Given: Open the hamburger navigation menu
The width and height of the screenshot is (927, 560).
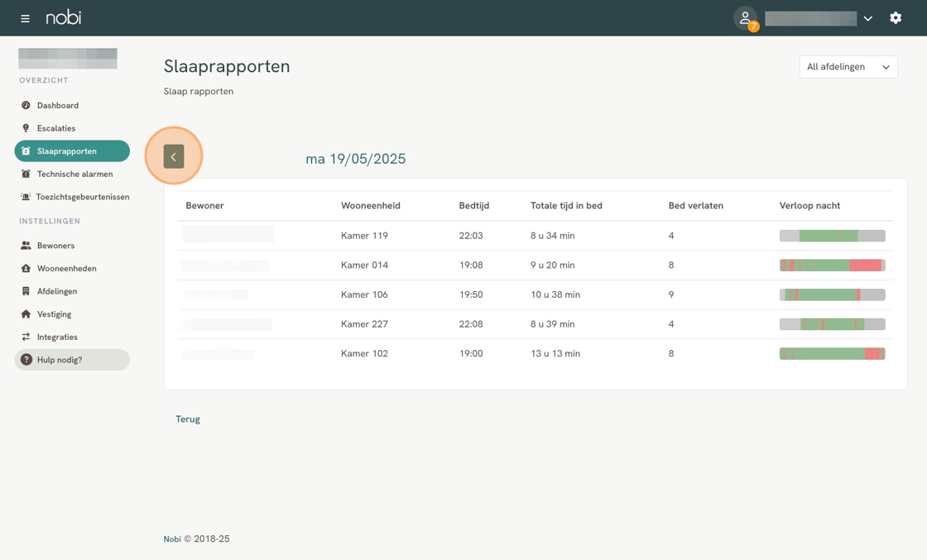Looking at the screenshot, I should [25, 18].
